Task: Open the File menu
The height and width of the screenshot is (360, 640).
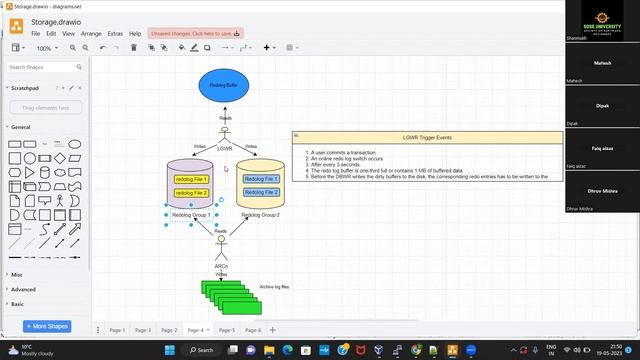Action: click(36, 33)
